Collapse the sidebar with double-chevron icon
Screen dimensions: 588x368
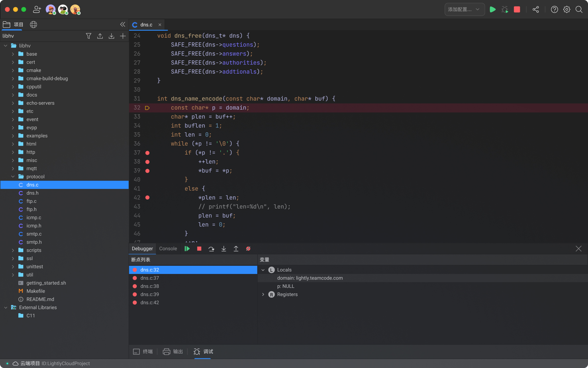tap(122, 24)
